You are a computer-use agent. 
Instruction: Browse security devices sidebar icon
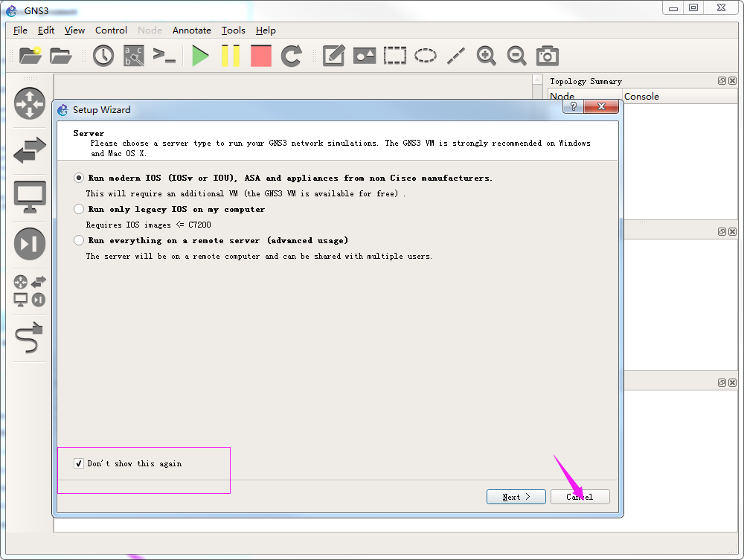point(30,244)
